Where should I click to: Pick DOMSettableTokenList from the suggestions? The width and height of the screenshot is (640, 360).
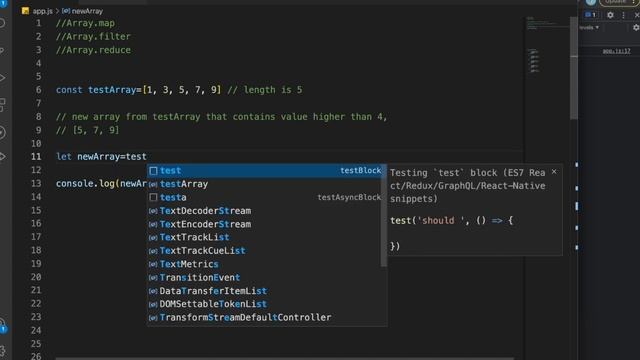(x=264, y=304)
